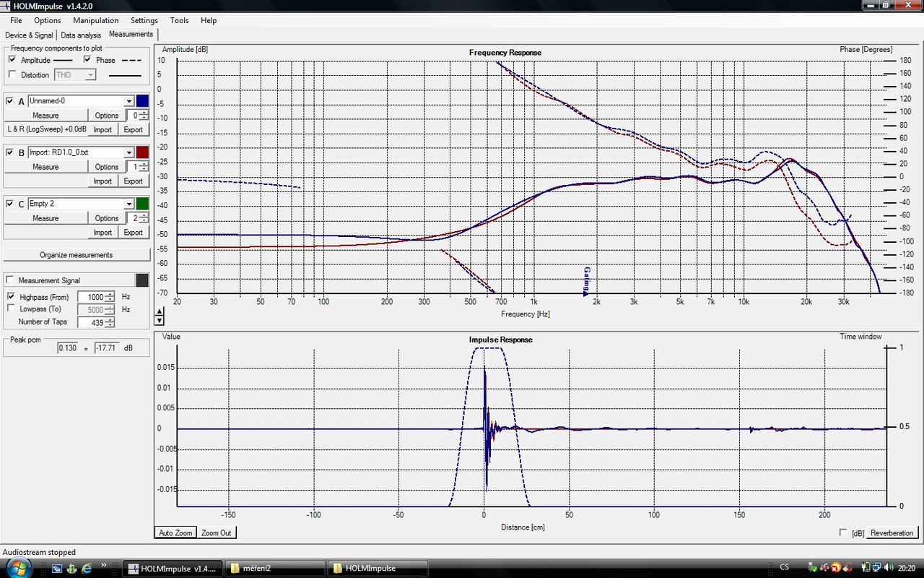Click the slot B number stepper
924x578 pixels.
pyautogui.click(x=144, y=167)
